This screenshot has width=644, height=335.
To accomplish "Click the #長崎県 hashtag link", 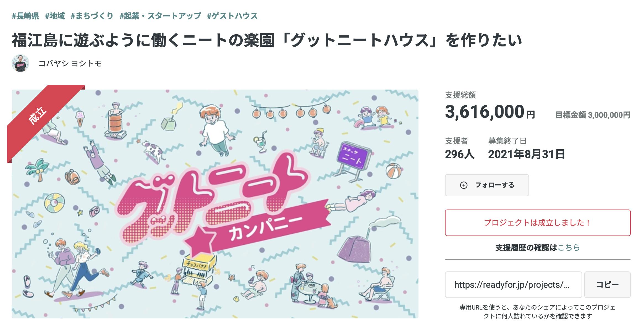I will pos(25,16).
